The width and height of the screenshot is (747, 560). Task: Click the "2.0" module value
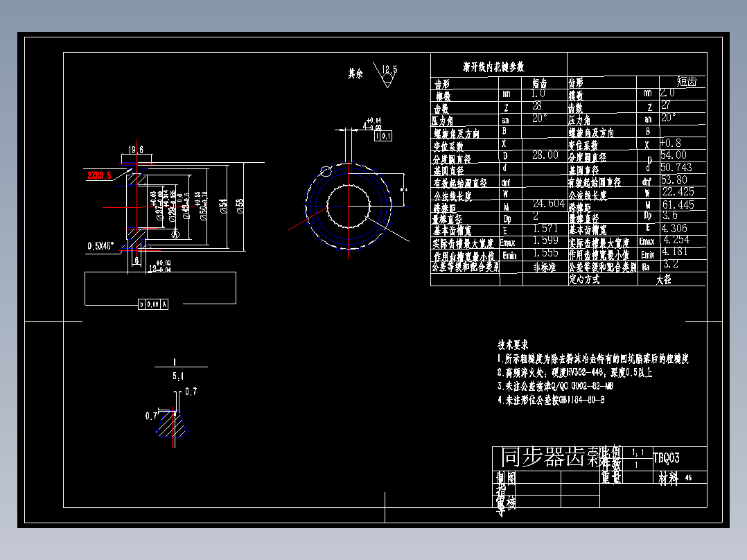(667, 92)
